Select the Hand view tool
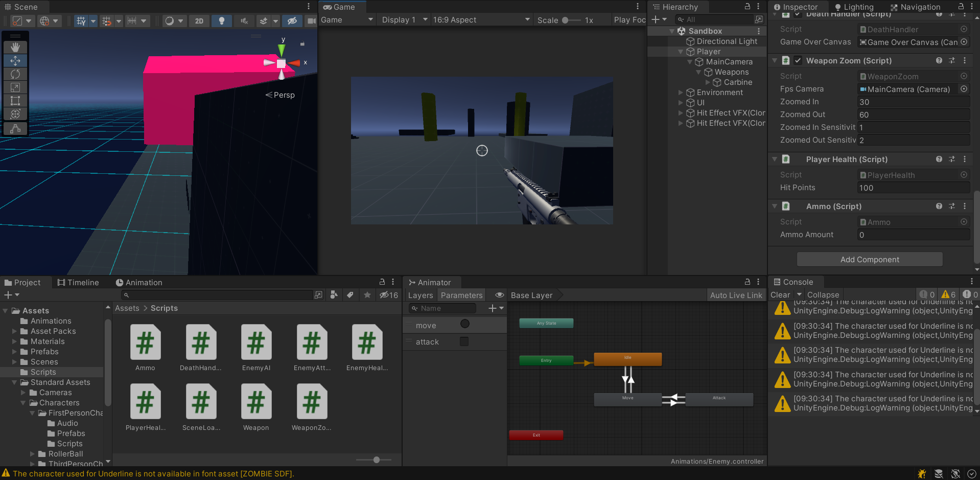 click(x=15, y=47)
